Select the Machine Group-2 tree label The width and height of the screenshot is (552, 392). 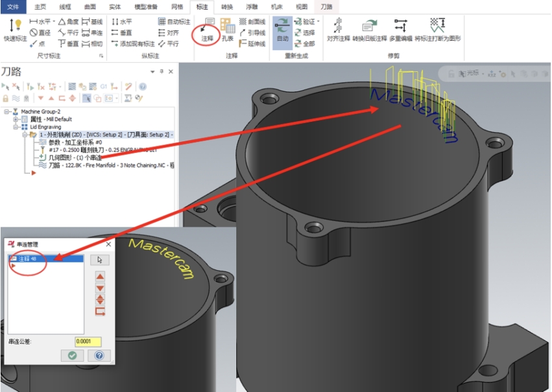pyautogui.click(x=40, y=111)
